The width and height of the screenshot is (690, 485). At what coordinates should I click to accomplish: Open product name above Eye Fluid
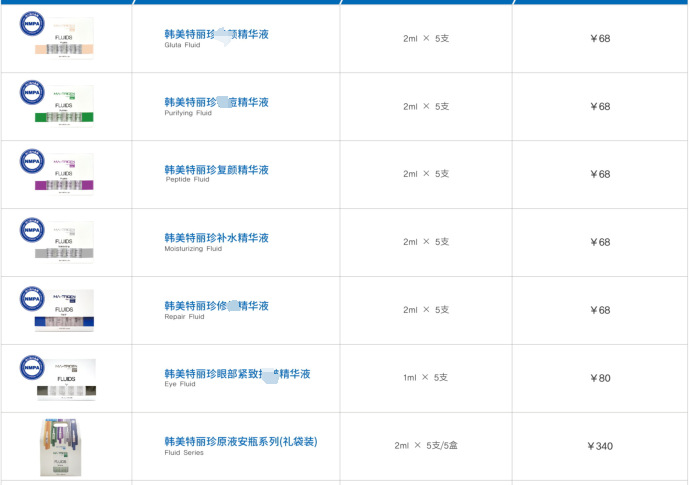point(237,374)
